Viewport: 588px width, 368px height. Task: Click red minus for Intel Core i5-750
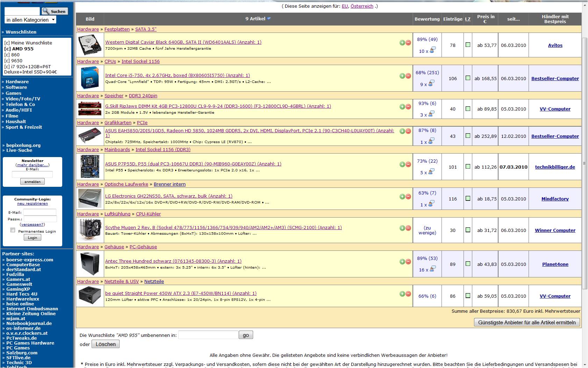408,76
